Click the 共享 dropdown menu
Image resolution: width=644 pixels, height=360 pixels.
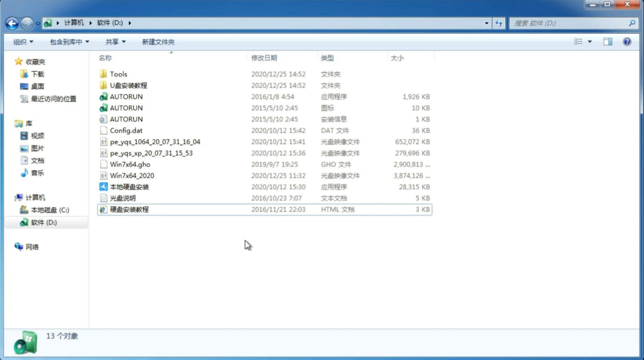point(114,42)
